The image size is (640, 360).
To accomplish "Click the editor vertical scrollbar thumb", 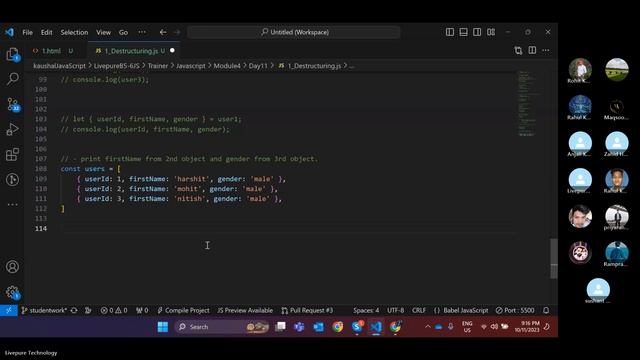I will click(553, 258).
